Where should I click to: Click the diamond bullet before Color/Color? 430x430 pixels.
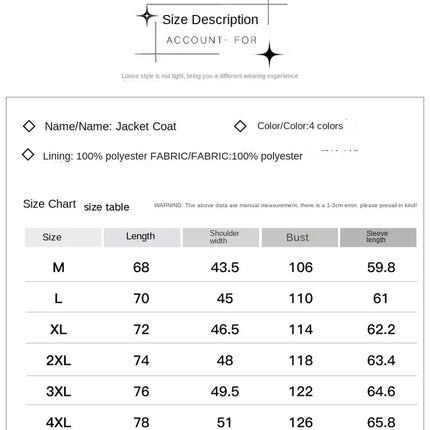pos(240,126)
